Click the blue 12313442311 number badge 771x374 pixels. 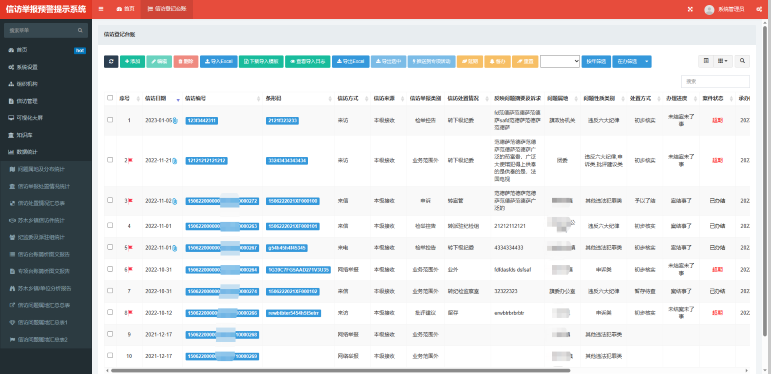202,120
